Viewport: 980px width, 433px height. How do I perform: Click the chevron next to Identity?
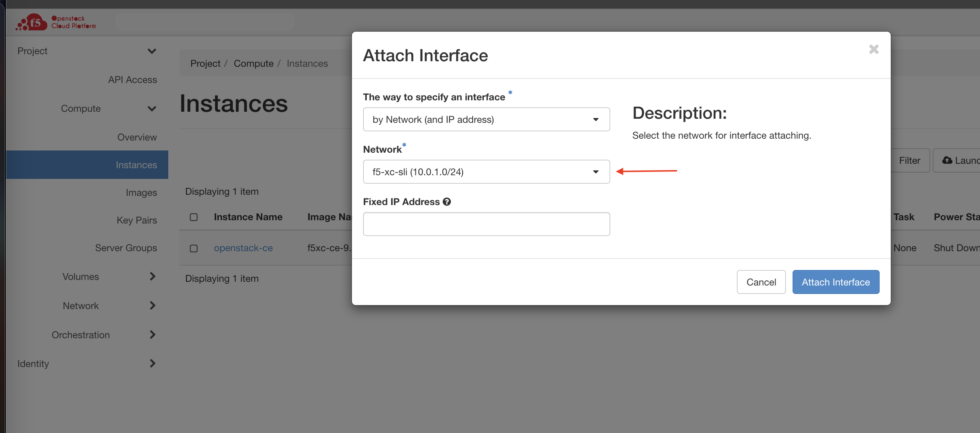[x=152, y=363]
